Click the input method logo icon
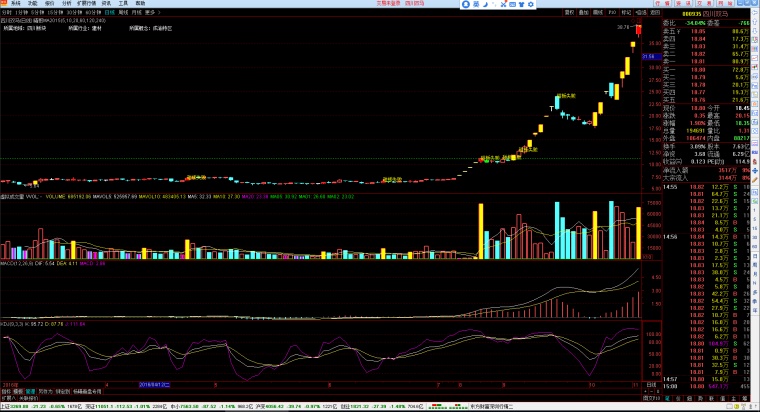This screenshot has width=760, height=412. point(467,4)
